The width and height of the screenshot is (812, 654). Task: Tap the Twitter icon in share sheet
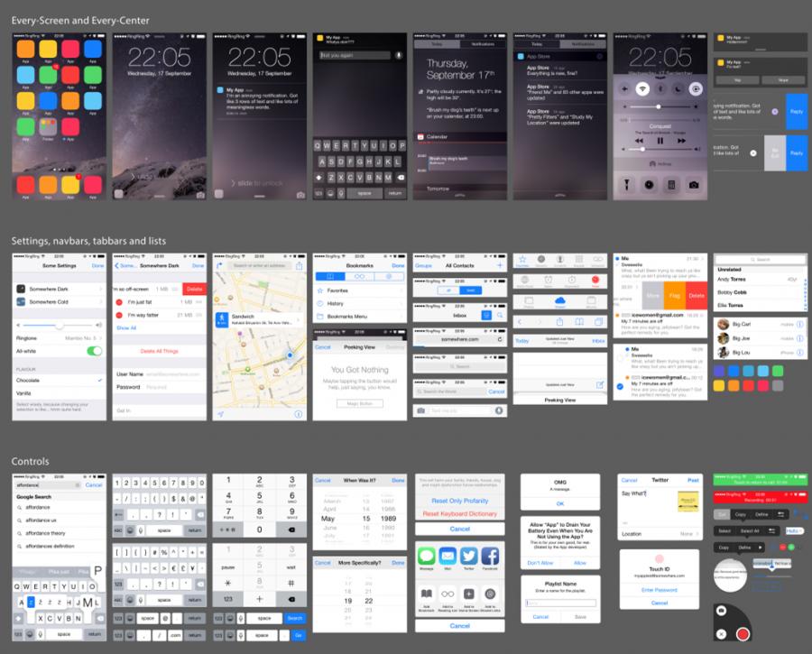470,556
